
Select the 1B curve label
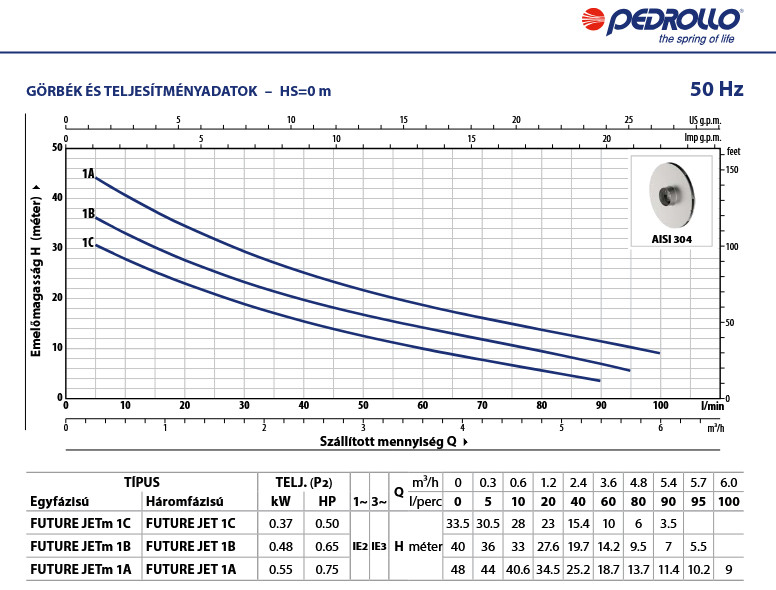[88, 214]
